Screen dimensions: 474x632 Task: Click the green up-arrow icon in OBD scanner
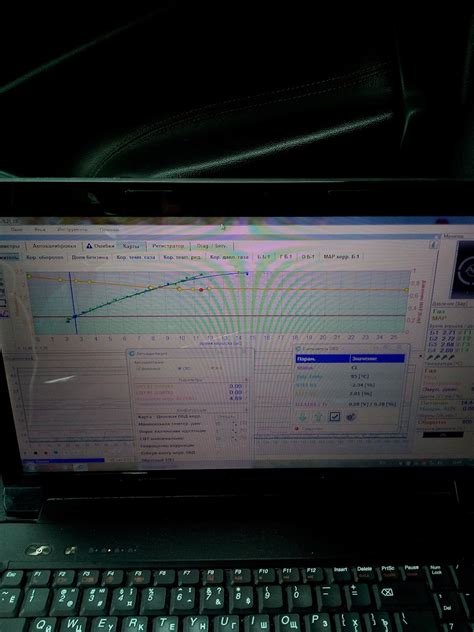click(x=318, y=417)
